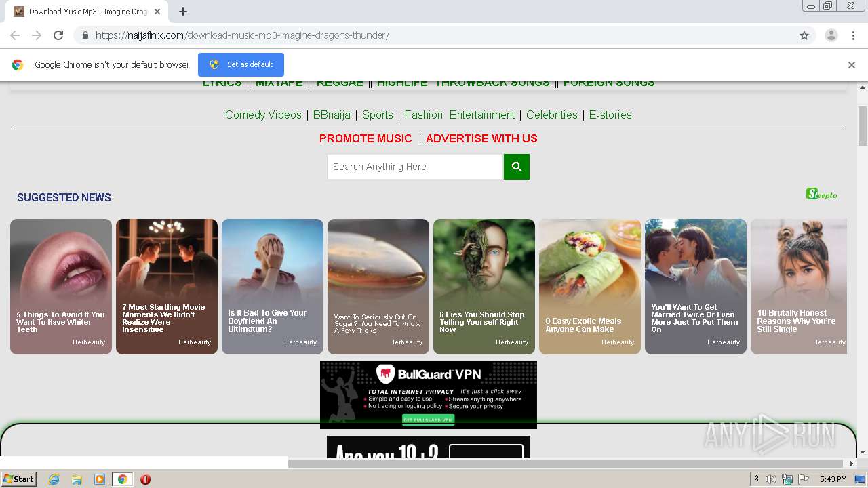Open the Entertainment category

[482, 115]
